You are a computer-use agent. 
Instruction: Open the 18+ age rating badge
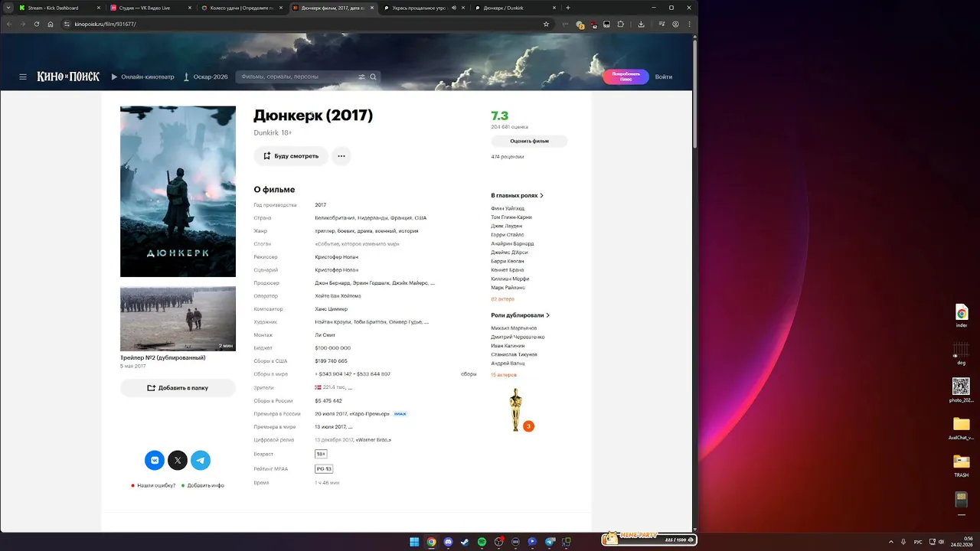(321, 454)
